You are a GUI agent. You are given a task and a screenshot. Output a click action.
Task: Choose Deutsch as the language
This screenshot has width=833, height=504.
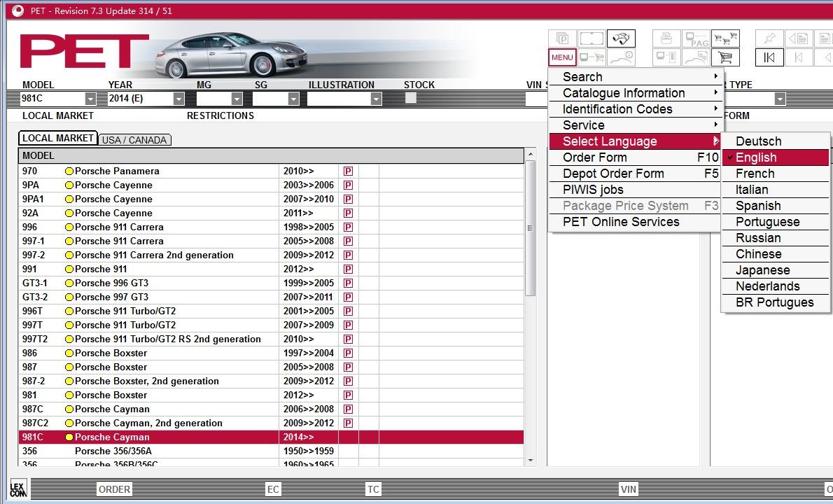click(x=758, y=141)
